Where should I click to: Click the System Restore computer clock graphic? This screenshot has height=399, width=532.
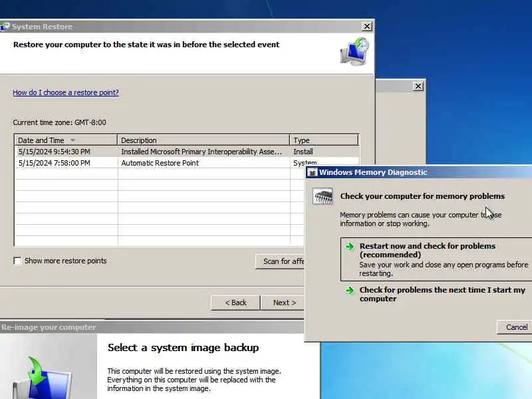pos(354,52)
